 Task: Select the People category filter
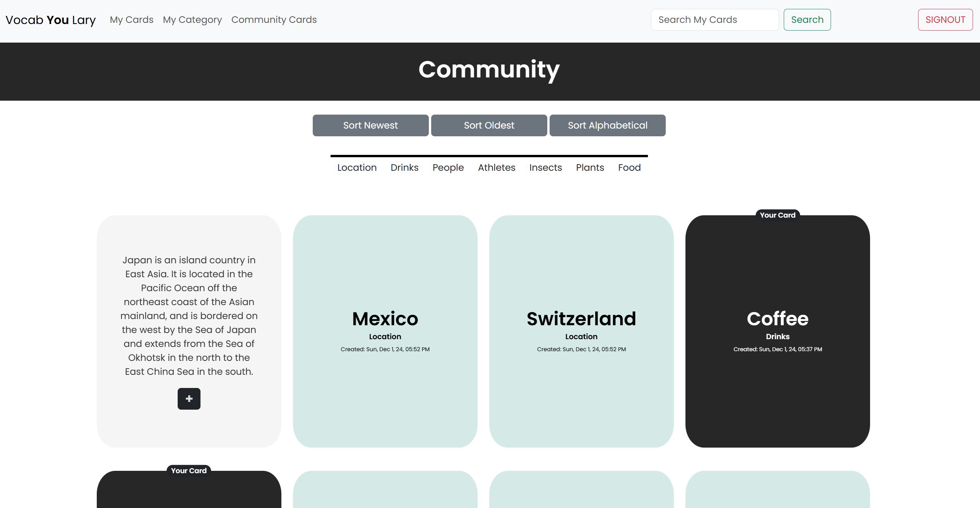(448, 168)
